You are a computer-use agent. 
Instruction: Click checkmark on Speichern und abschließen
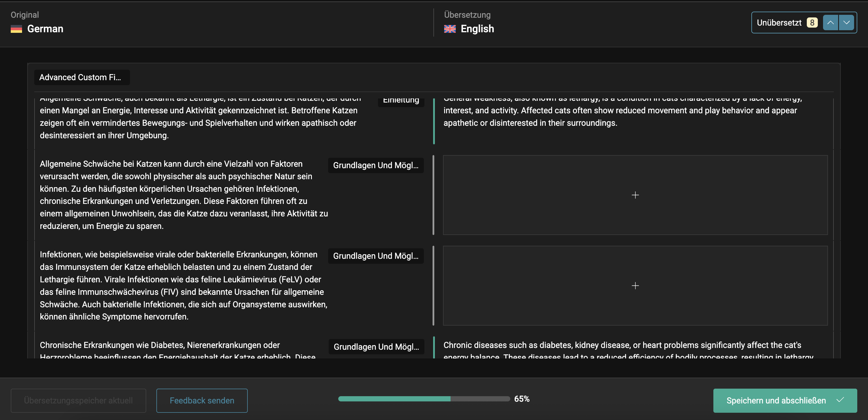point(840,400)
